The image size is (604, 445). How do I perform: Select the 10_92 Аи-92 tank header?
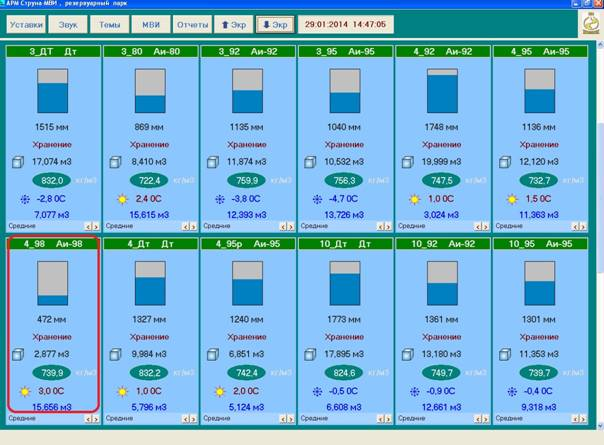click(443, 244)
